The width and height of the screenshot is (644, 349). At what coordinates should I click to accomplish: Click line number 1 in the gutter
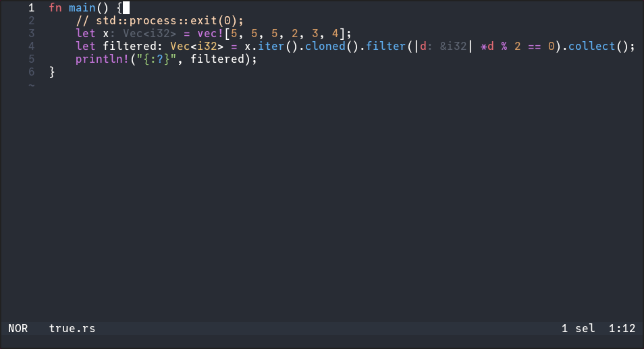pos(31,8)
